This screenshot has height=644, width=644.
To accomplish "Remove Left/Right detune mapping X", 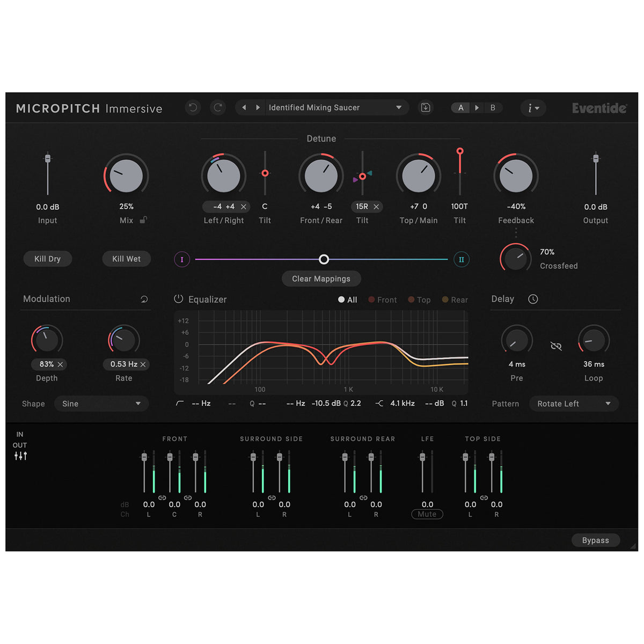I will (x=244, y=207).
